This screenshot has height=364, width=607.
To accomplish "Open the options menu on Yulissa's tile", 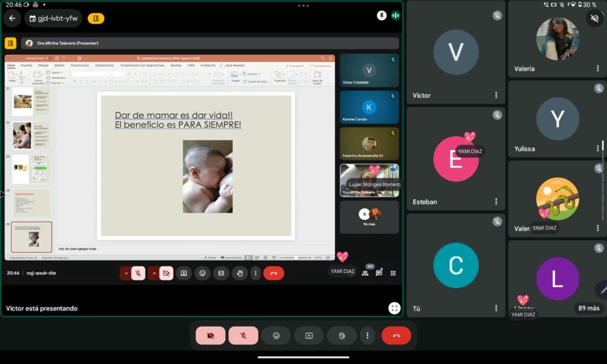I will click(598, 148).
